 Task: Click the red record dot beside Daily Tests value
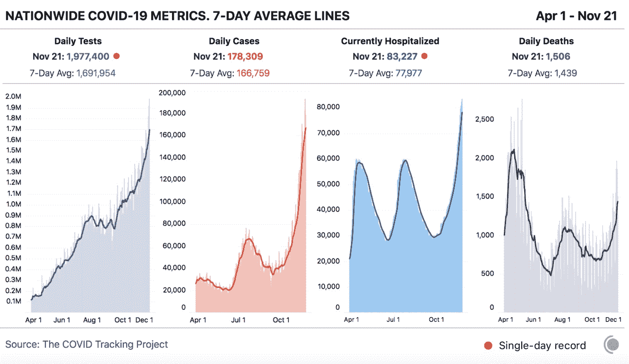tap(116, 57)
